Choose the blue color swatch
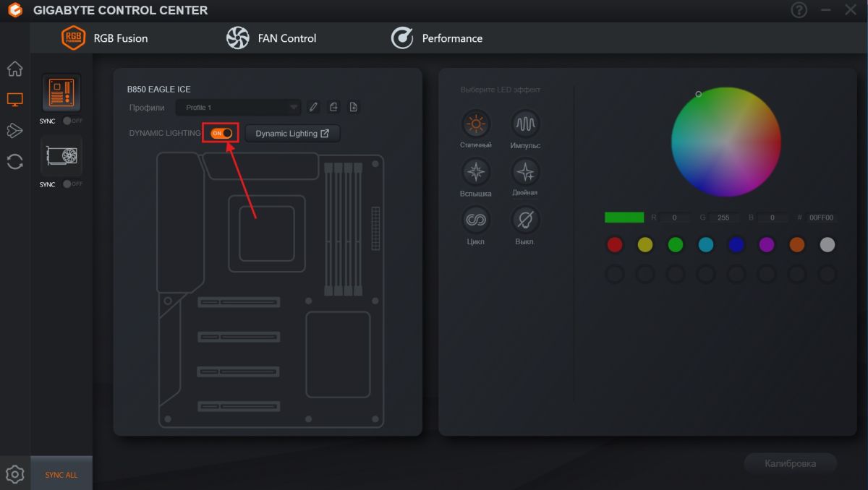 [x=736, y=245]
